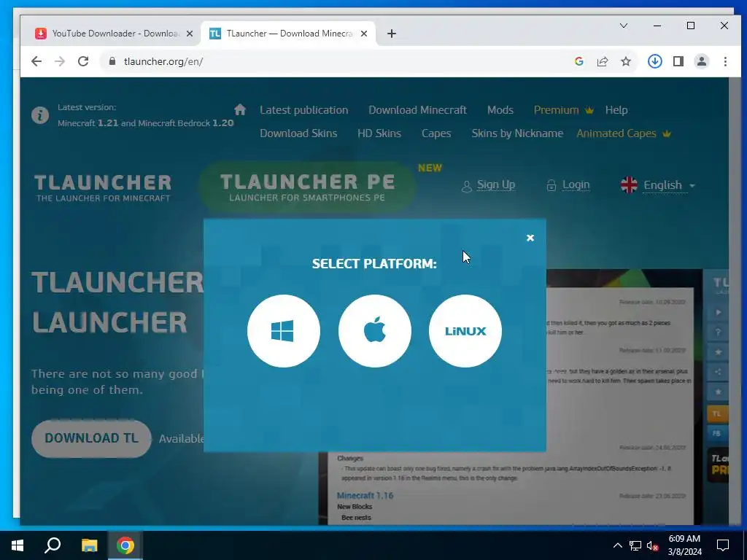Reload the tlauncher.org page
Image resolution: width=747 pixels, height=560 pixels.
(x=83, y=61)
